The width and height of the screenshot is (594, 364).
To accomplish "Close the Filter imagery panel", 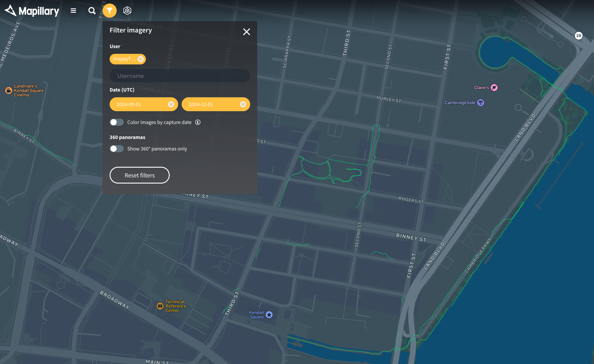I will (246, 32).
